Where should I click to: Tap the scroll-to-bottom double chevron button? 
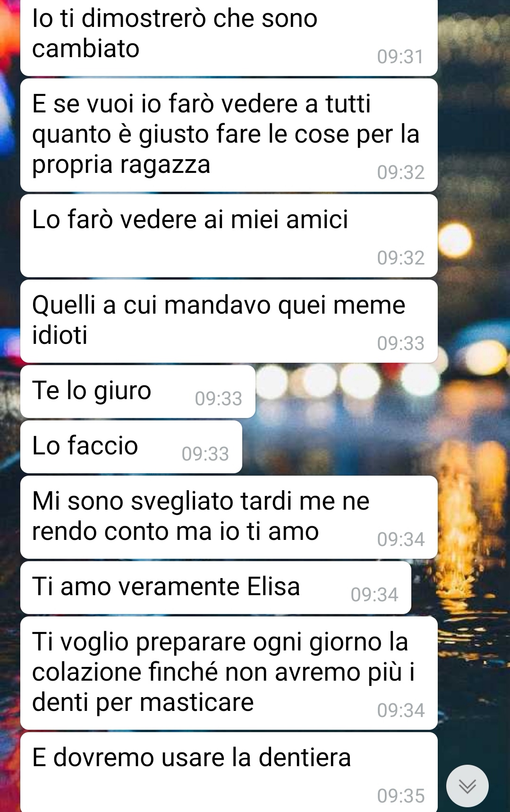[467, 786]
